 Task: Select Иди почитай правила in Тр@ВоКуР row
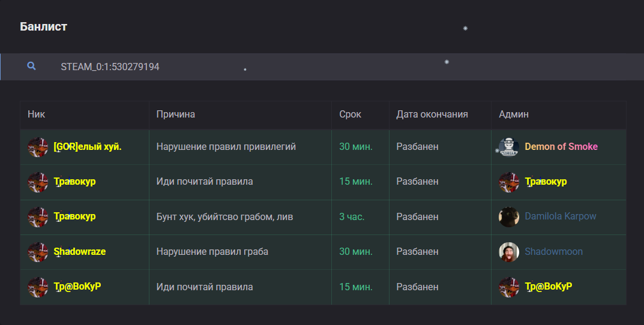point(205,287)
